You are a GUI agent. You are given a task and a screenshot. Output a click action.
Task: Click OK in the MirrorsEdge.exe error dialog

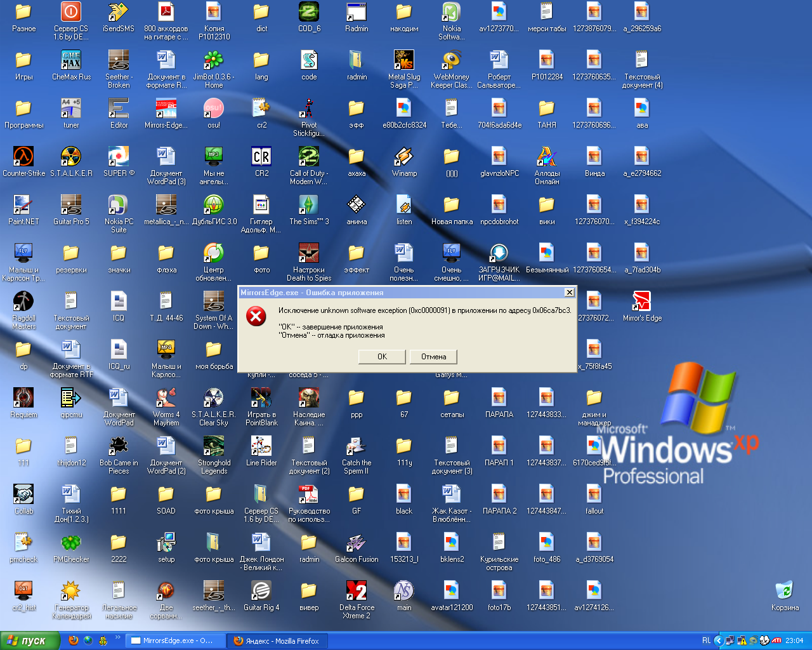click(x=382, y=357)
